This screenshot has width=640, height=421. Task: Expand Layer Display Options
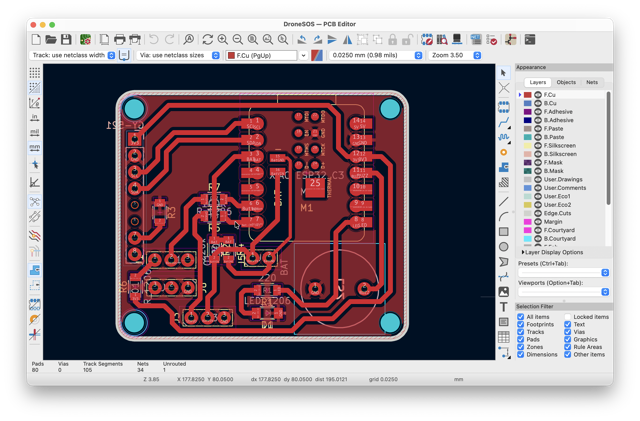click(x=553, y=252)
